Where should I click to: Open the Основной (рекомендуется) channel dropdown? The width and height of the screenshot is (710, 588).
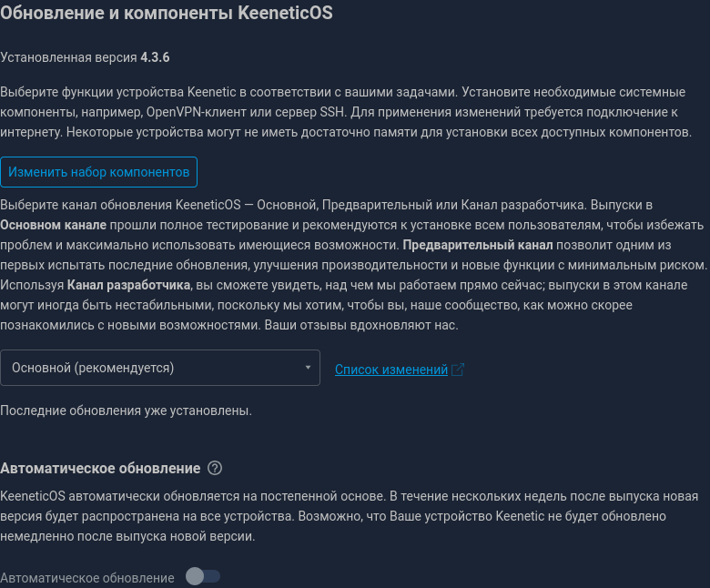[160, 368]
